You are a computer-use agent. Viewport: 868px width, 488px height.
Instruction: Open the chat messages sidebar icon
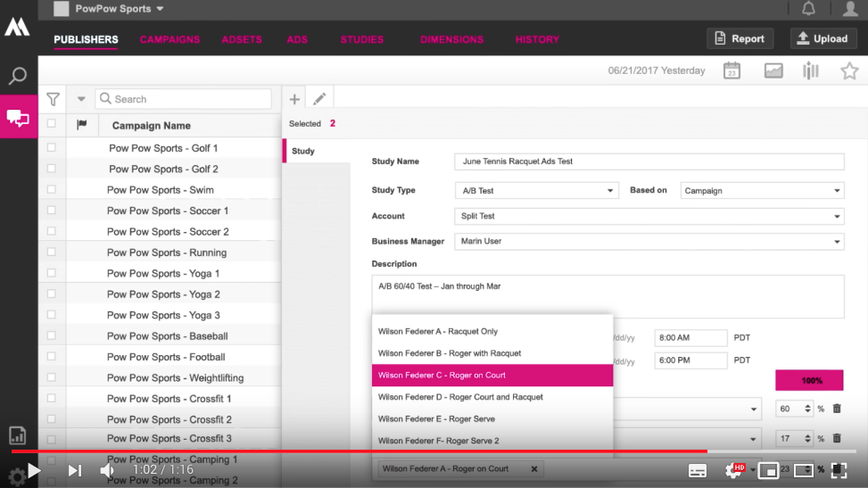(18, 118)
